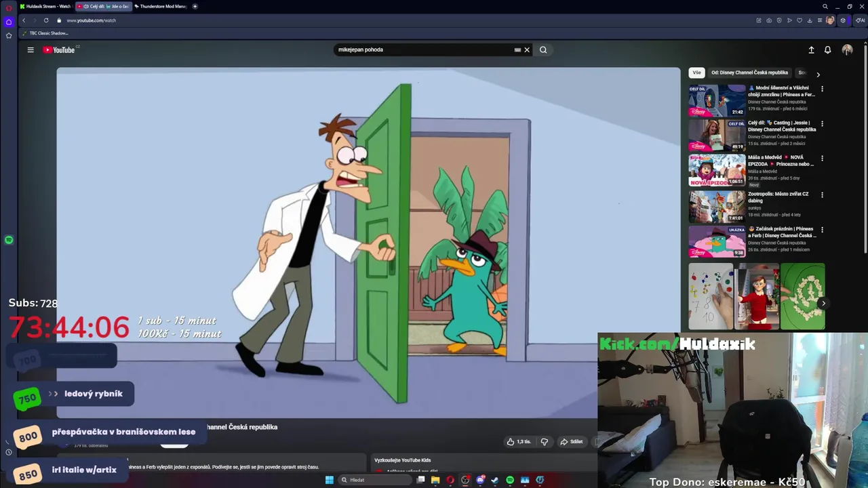
Task: Open Zootropolis: Město zvířat thumbnail
Action: click(x=717, y=206)
